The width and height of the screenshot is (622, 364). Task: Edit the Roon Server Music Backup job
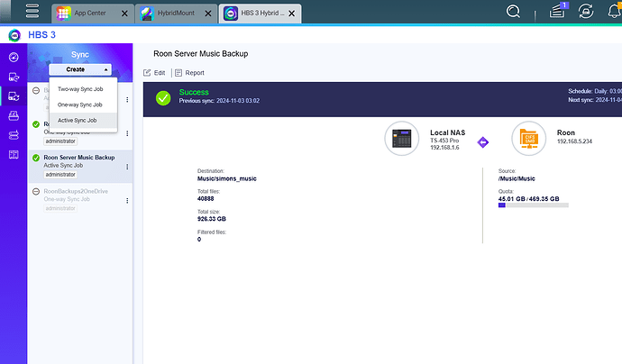click(154, 73)
